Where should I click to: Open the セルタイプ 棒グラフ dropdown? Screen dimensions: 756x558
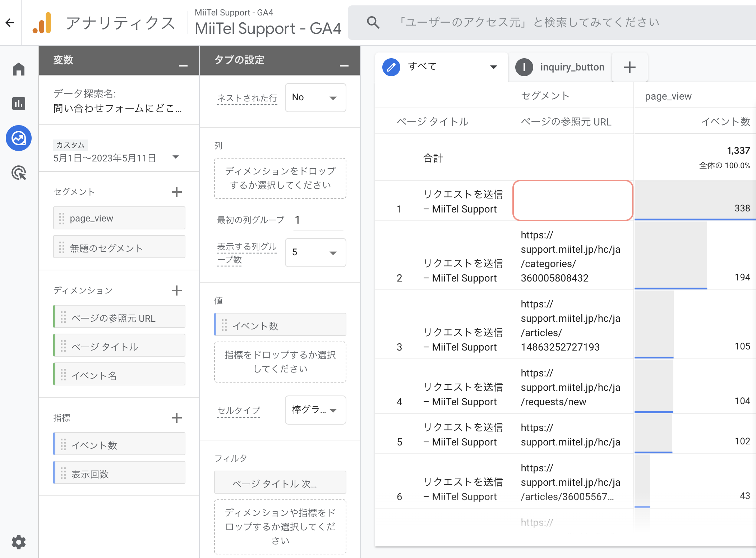click(x=315, y=410)
